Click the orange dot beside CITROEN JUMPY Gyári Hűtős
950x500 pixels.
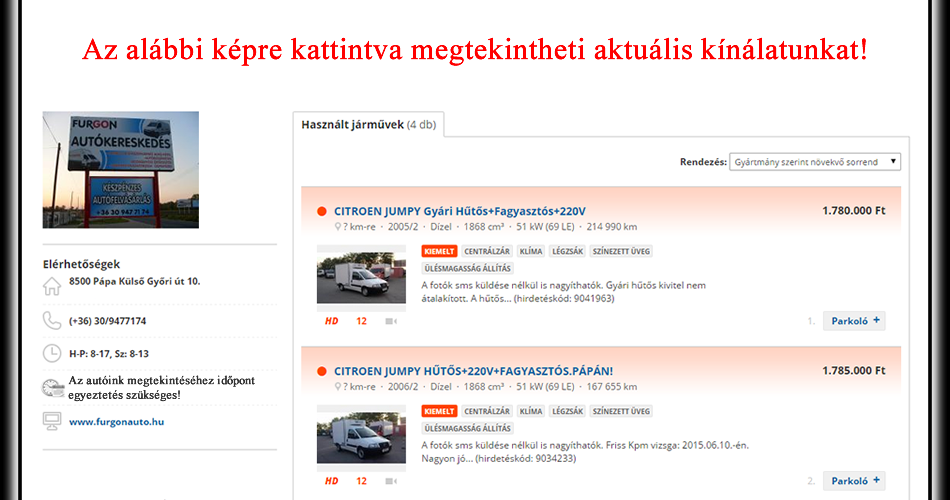[322, 212]
